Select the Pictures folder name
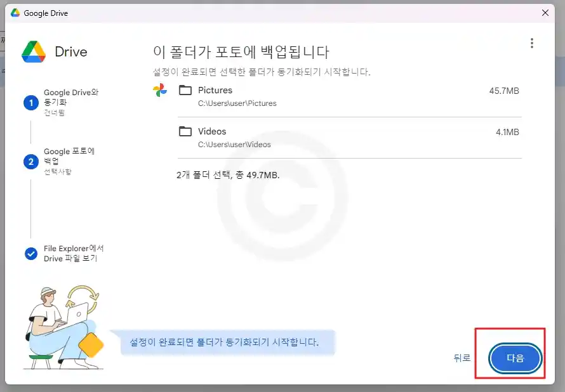This screenshot has height=392, width=565. (x=215, y=90)
